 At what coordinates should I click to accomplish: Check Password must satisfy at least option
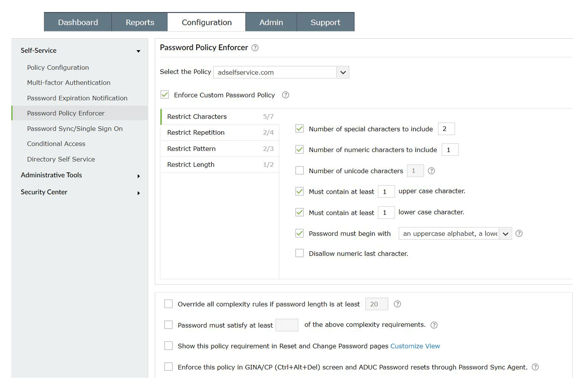(168, 325)
